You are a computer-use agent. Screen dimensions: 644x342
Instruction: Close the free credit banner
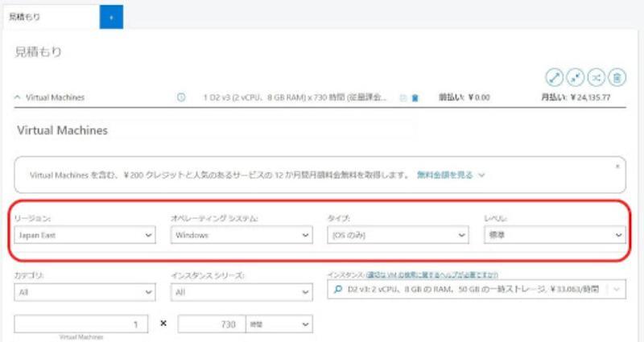pos(617,165)
